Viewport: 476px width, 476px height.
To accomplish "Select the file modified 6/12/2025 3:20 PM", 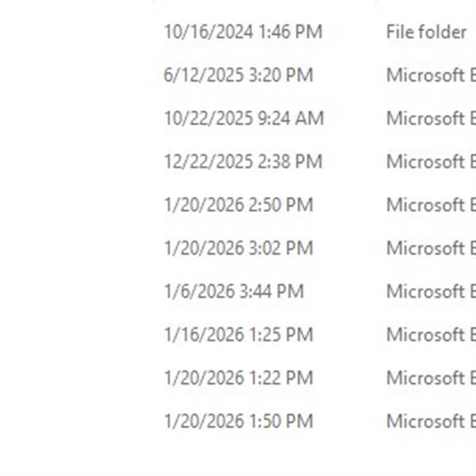I will click(x=238, y=75).
